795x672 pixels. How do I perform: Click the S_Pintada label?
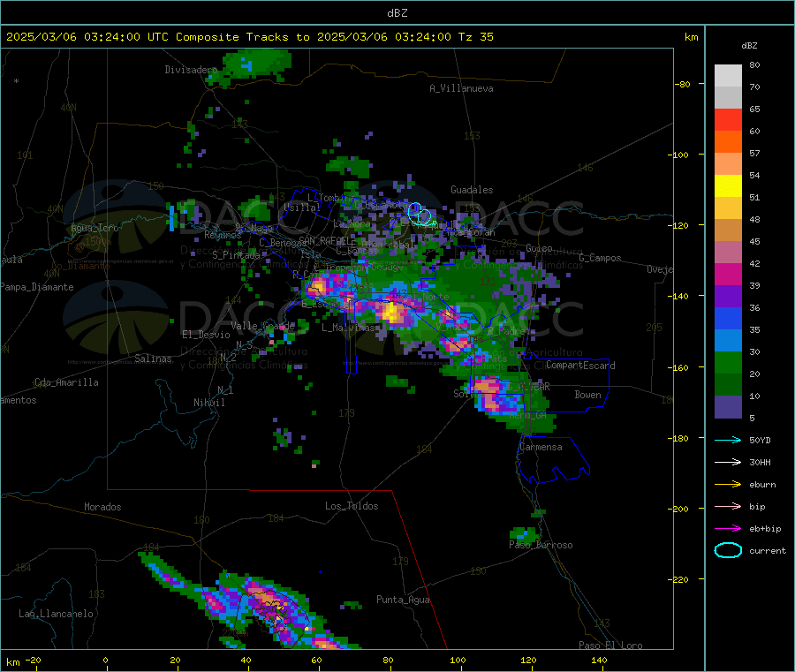(x=236, y=255)
